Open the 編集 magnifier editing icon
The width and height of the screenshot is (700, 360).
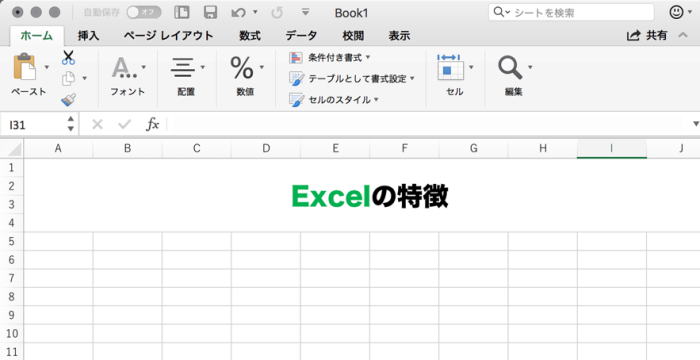point(510,67)
